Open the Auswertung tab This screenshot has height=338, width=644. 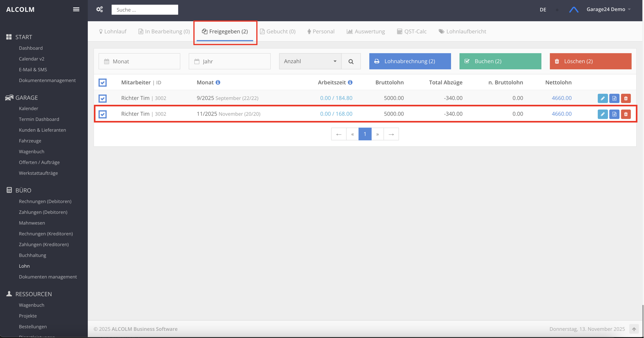tap(366, 32)
